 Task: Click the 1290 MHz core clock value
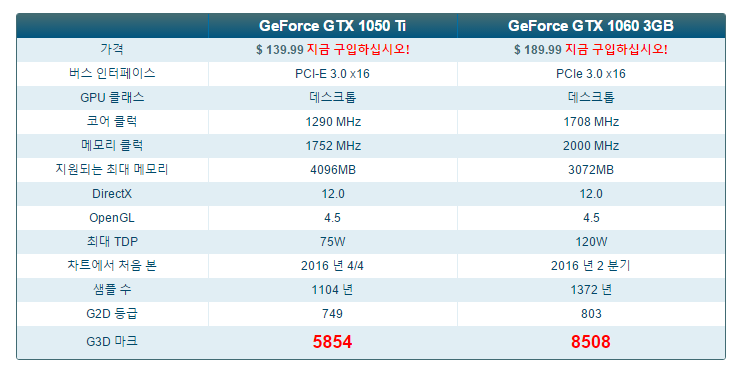coord(333,122)
